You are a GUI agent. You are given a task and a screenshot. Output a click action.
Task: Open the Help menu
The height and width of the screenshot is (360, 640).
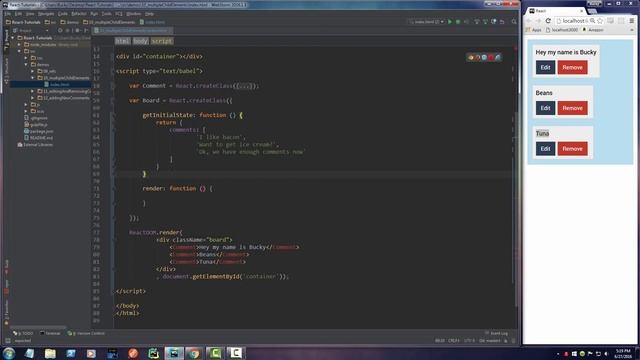click(149, 13)
